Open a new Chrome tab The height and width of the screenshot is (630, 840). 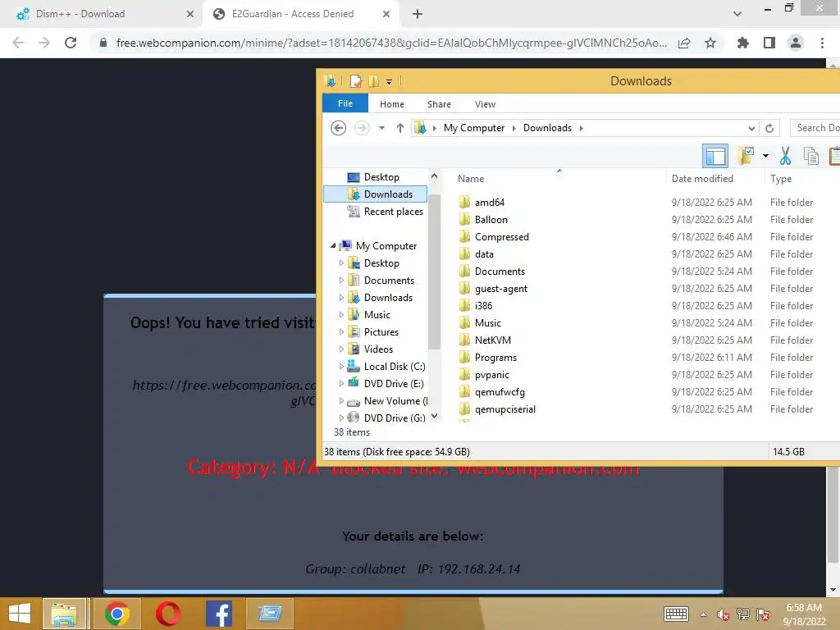[418, 14]
